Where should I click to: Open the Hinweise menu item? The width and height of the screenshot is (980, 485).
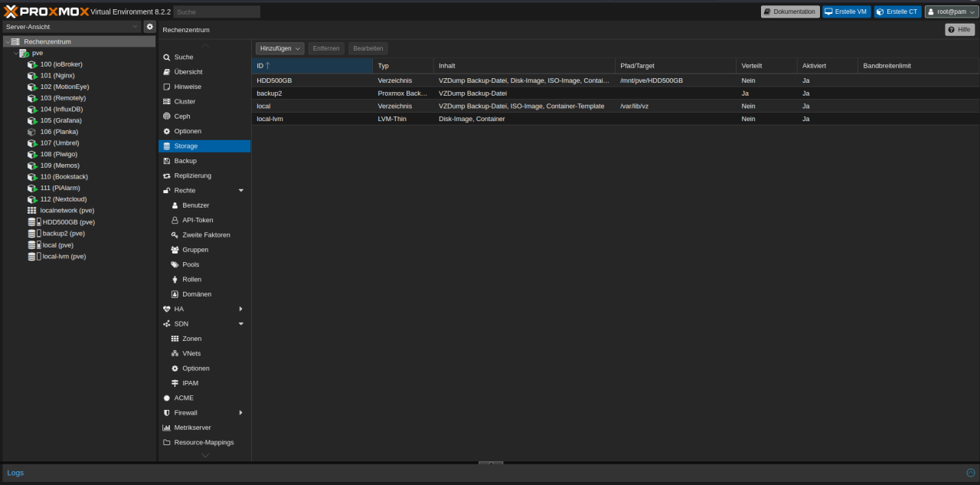(x=204, y=87)
